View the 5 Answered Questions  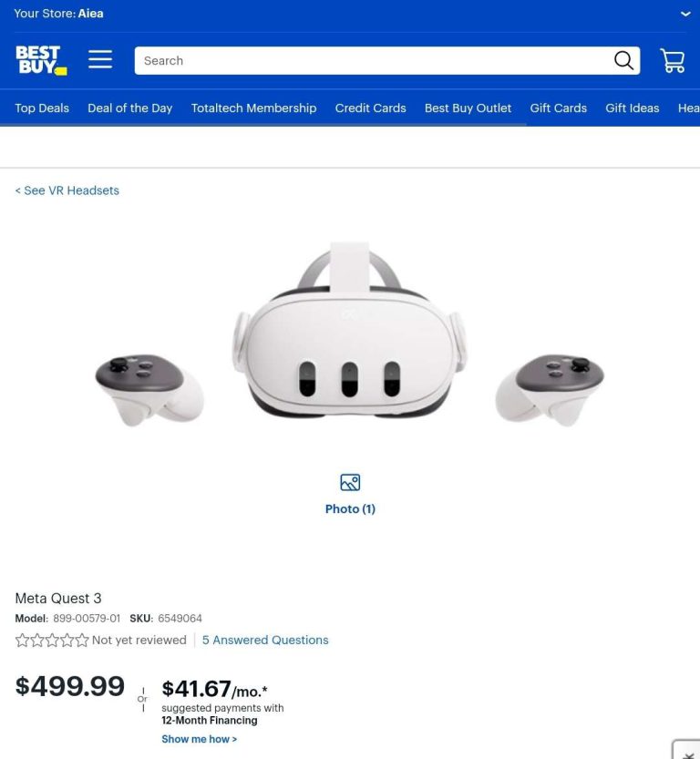tap(265, 640)
